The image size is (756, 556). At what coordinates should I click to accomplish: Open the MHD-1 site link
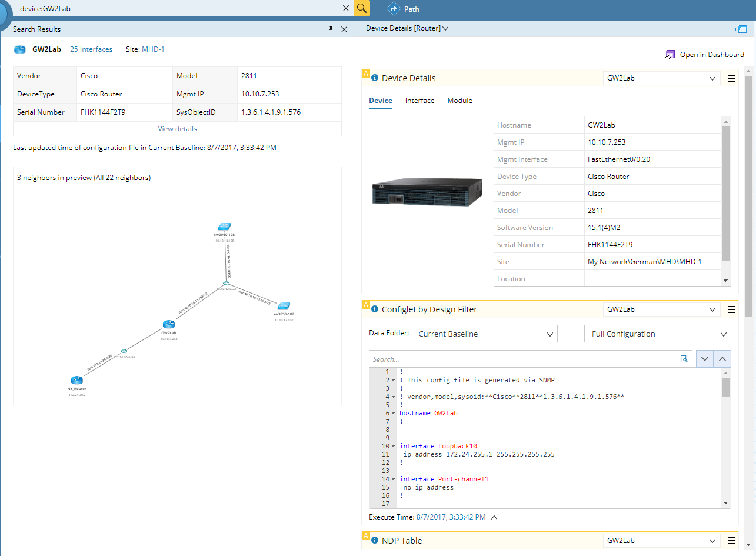click(x=153, y=49)
